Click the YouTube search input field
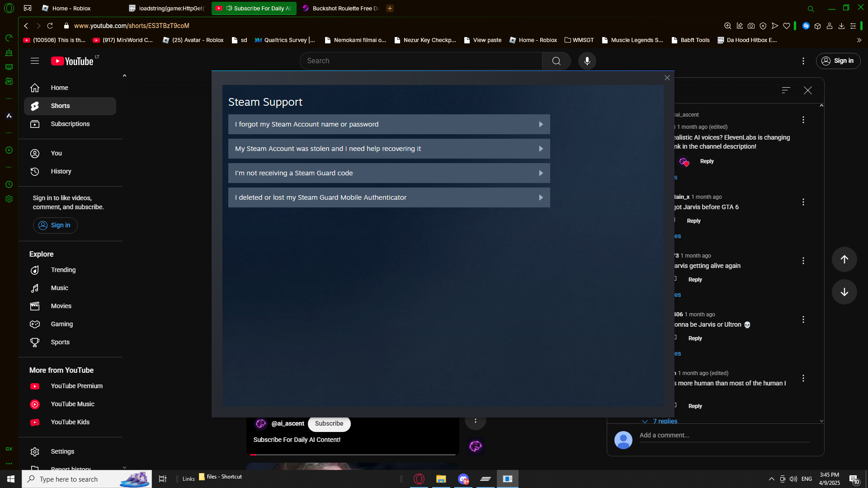Image resolution: width=868 pixels, height=488 pixels. (x=421, y=61)
